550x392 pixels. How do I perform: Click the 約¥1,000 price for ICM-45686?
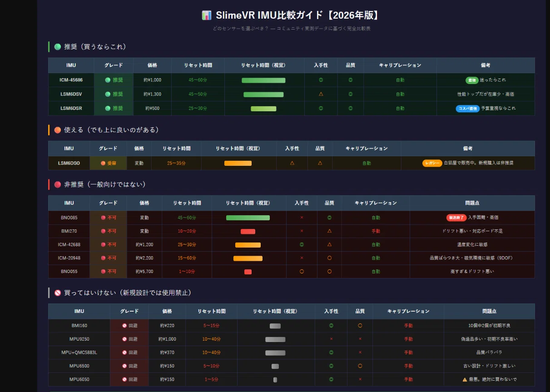[152, 80]
